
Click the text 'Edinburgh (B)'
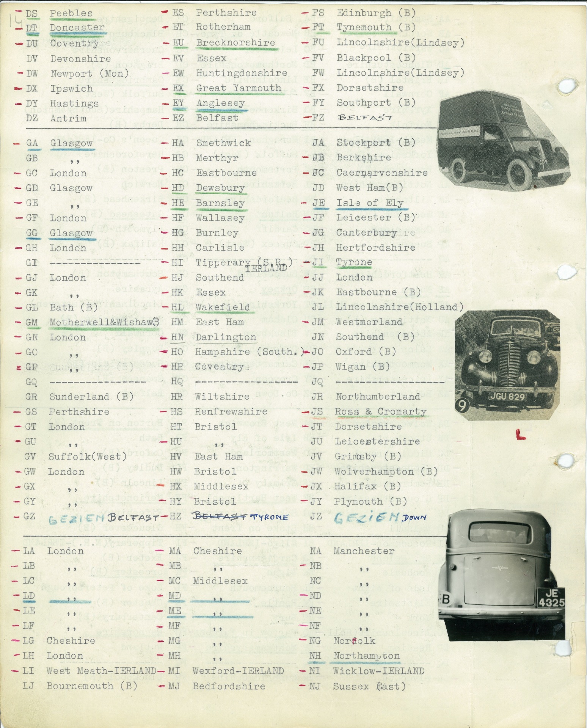pos(376,13)
